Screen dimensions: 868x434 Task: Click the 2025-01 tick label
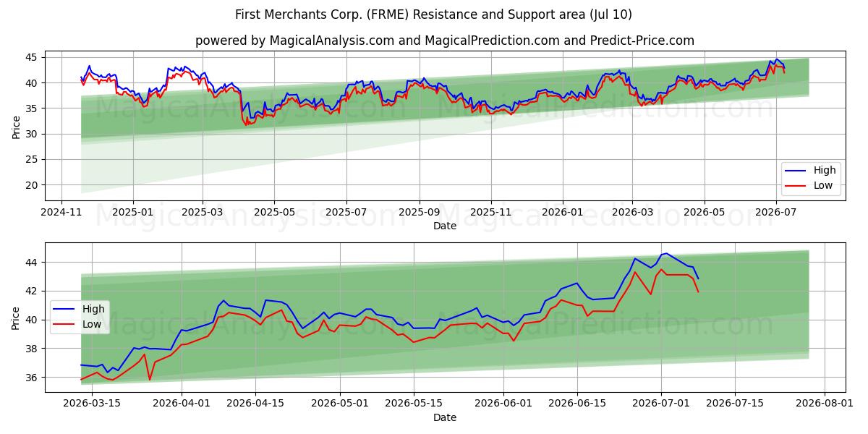tap(133, 213)
